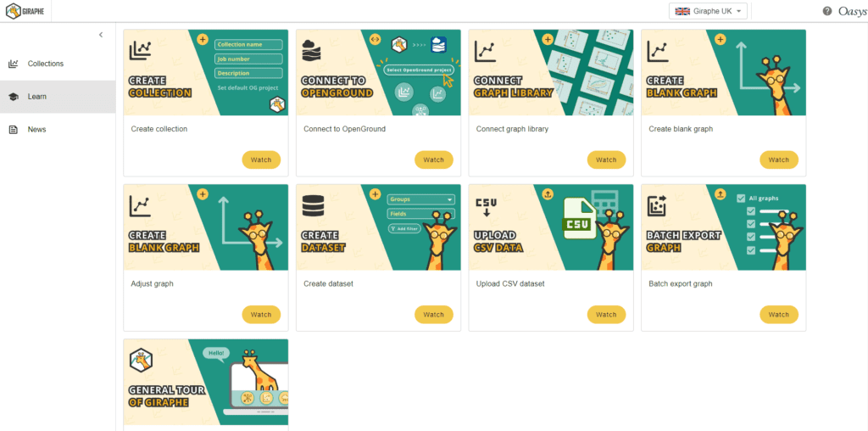Image resolution: width=868 pixels, height=431 pixels.
Task: Open the Groups dropdown in Create Dataset thumbnail
Action: 420,199
